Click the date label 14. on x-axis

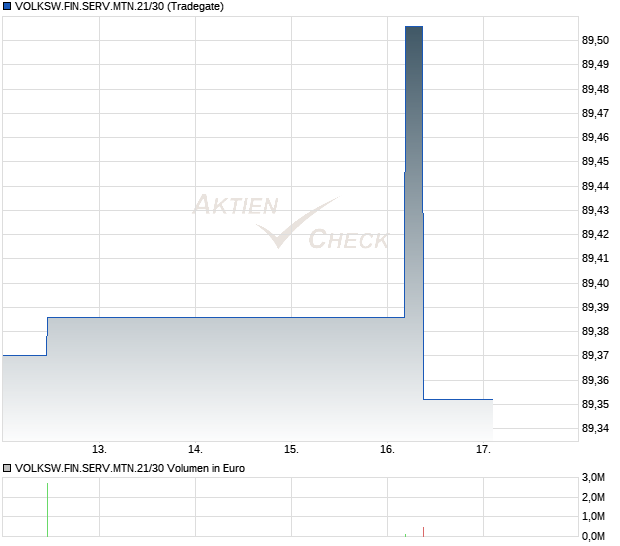pos(195,450)
